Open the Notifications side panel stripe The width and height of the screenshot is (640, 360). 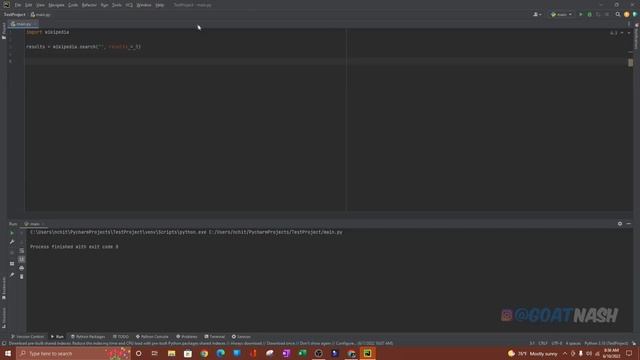(636, 36)
